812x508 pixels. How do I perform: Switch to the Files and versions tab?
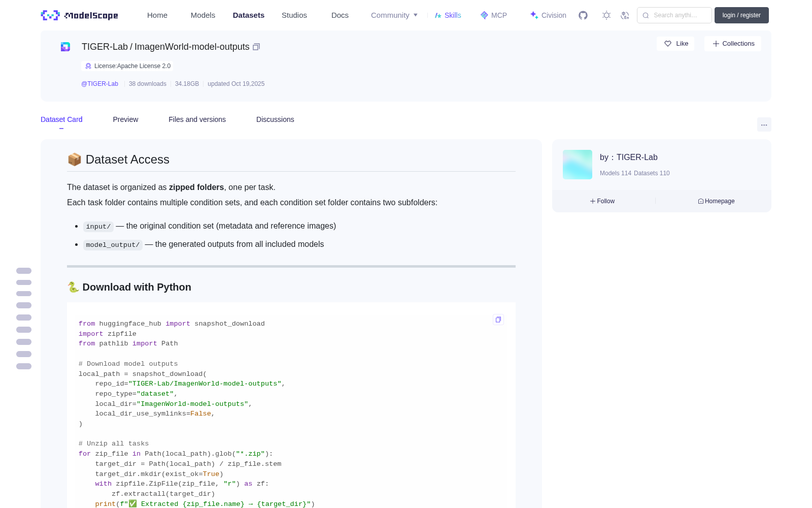click(197, 119)
